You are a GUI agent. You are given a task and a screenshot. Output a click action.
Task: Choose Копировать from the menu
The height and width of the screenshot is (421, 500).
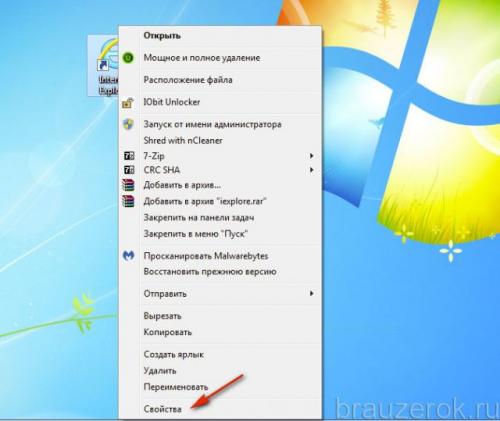click(168, 332)
